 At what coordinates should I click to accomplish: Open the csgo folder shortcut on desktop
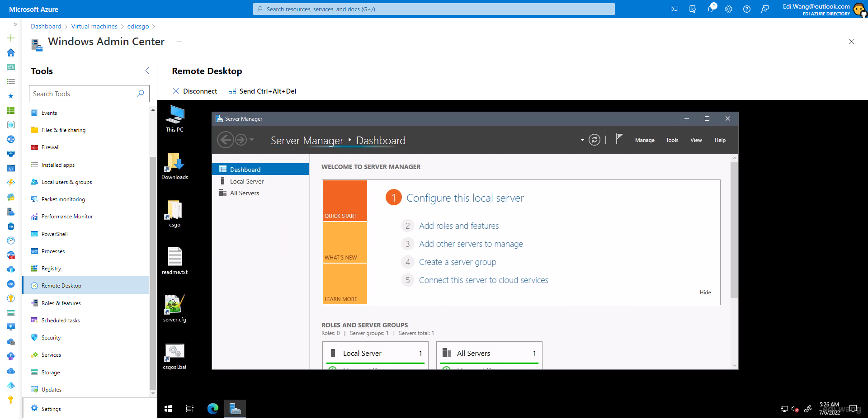coord(175,214)
